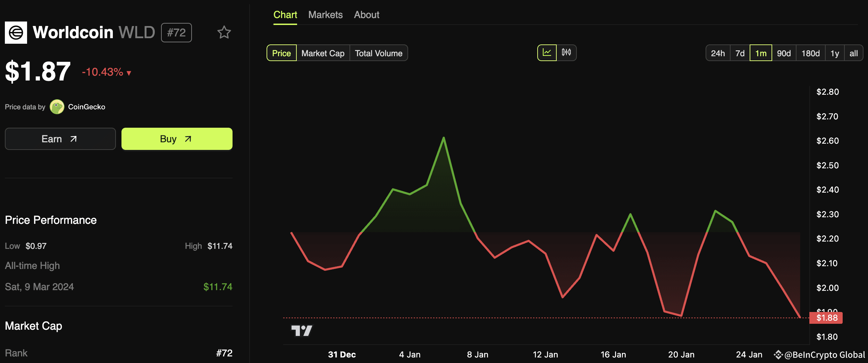Click the Earn button
Image resolution: width=868 pixels, height=363 pixels.
coord(60,139)
